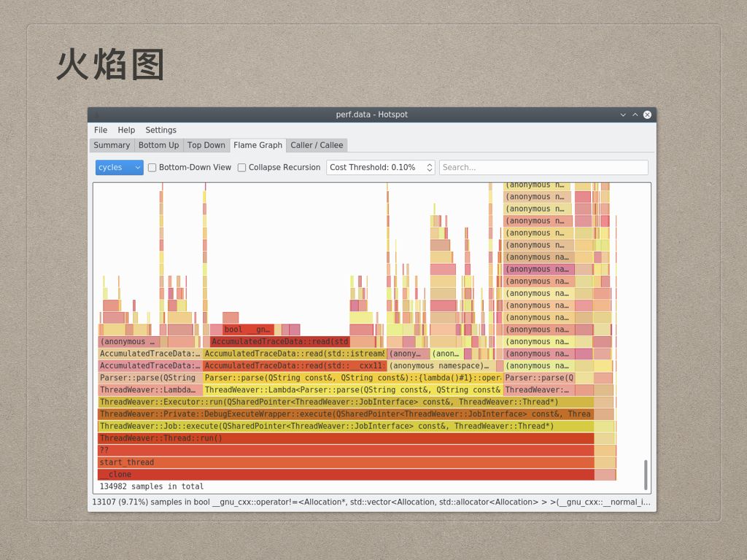Switch to the Summary tab
This screenshot has width=747, height=560.
111,145
